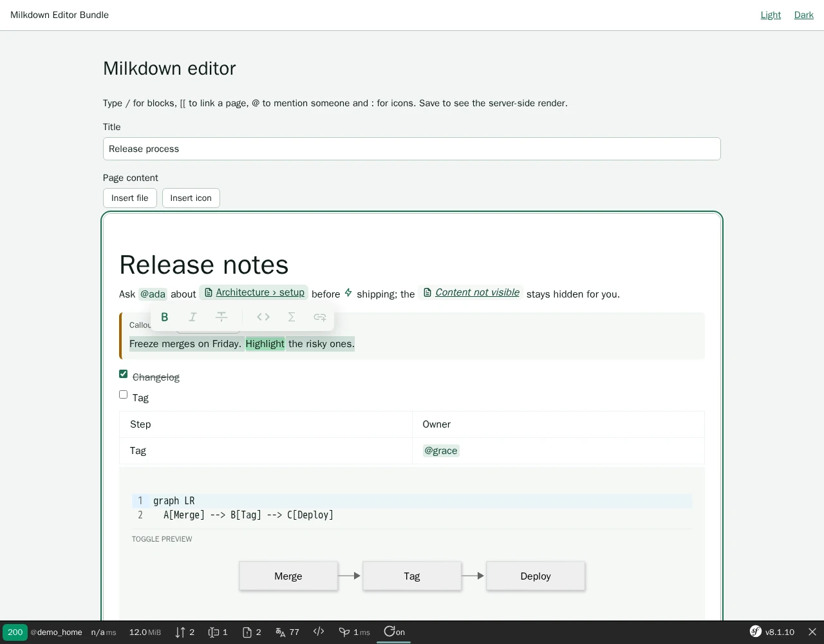824x644 pixels.
Task: Open the 'Architecture › setup' page link
Action: click(254, 292)
